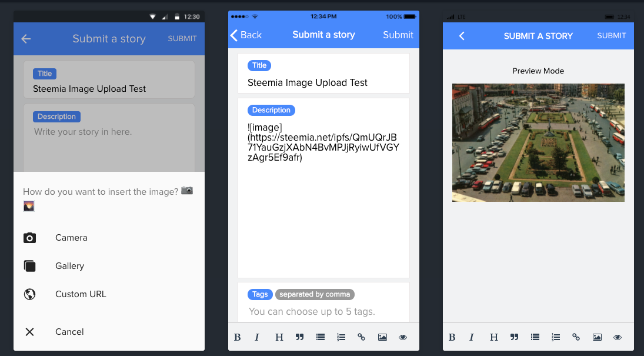Tap SUBMIT on the Android screen

point(182,39)
